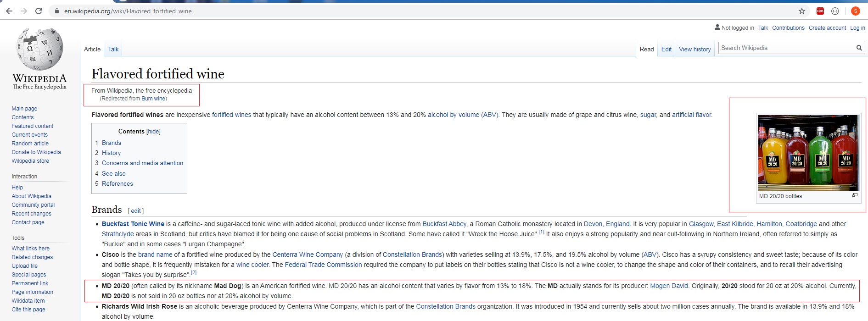Image resolution: width=868 pixels, height=321 pixels.
Task: Jump to History in Contents
Action: click(111, 153)
